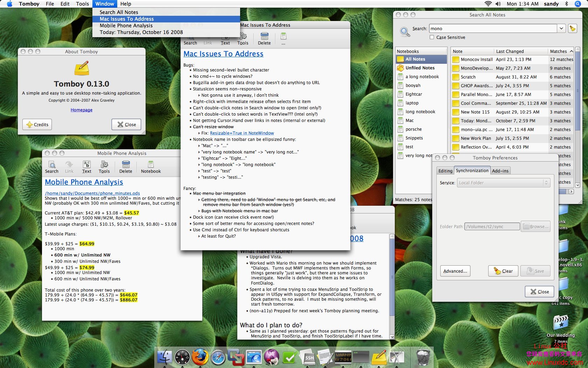
Task: Select the New Work Plan note result
Action: [512, 138]
